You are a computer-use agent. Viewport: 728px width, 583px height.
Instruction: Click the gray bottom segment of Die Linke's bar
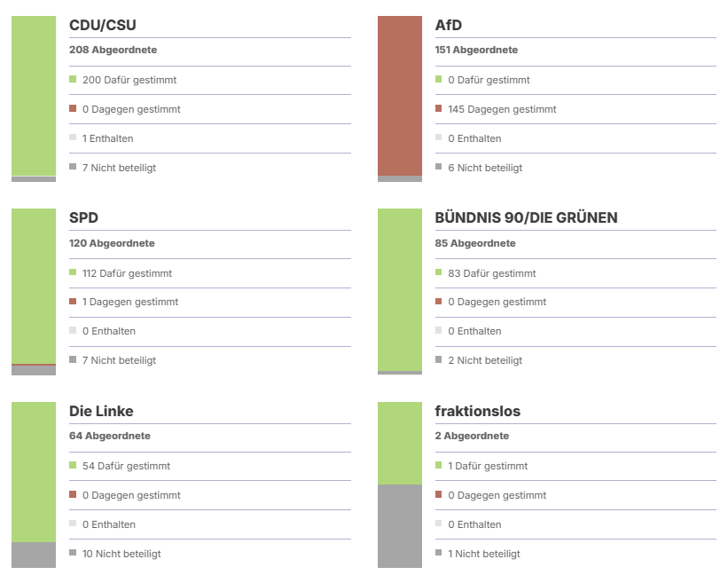pyautogui.click(x=34, y=555)
